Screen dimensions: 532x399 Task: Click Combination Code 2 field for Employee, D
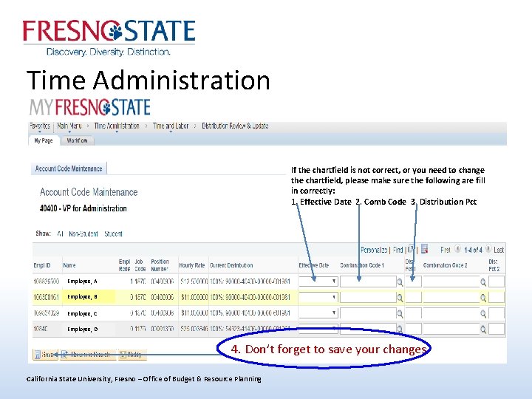click(x=451, y=329)
